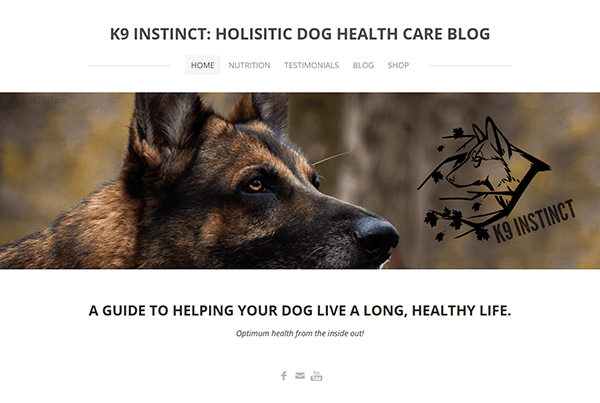The height and width of the screenshot is (403, 600).
Task: Click the 'Optimum health from the inside out' tagline
Action: point(300,333)
